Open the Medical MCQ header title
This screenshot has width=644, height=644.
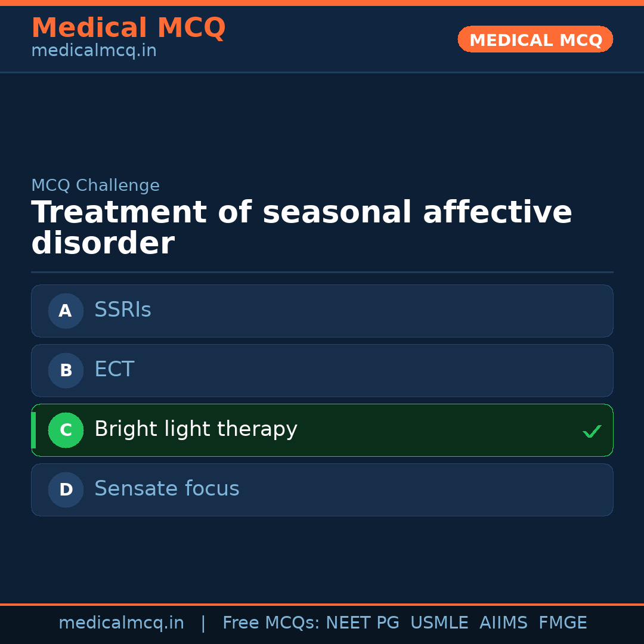pyautogui.click(x=128, y=27)
